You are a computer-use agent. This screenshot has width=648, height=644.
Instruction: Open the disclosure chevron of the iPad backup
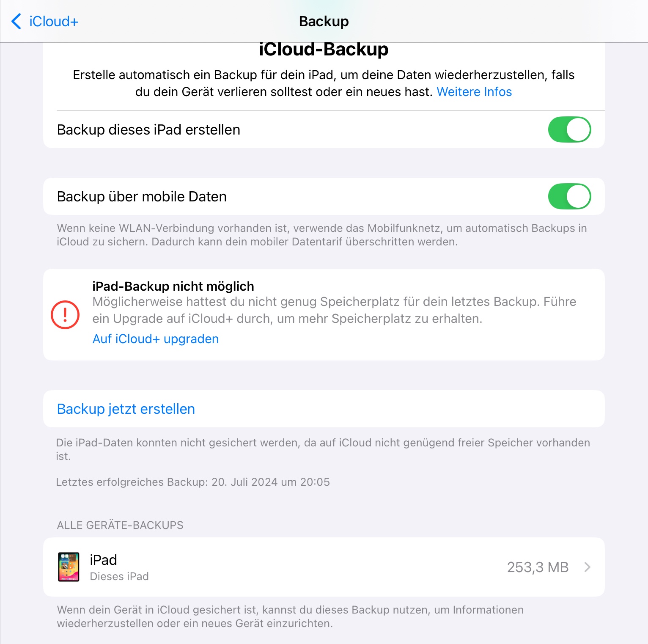click(x=587, y=567)
